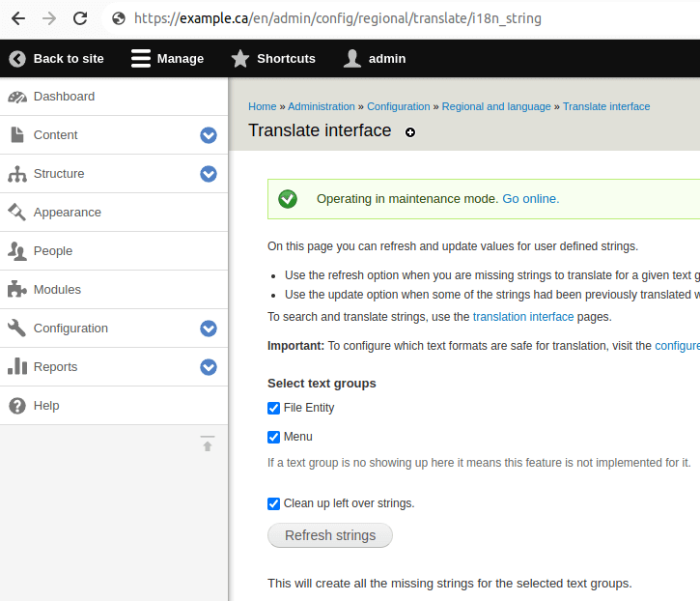Click the Refresh strings button

[x=330, y=535]
